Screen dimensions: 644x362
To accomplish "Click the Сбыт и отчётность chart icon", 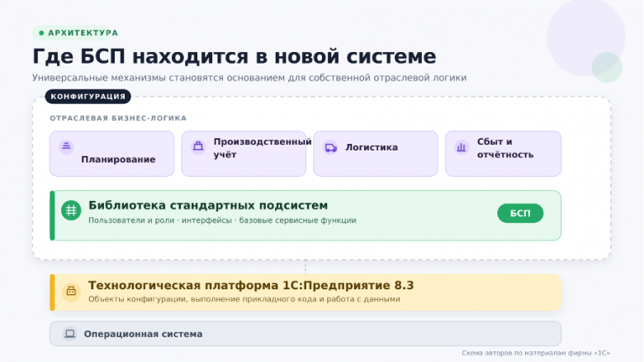I will tap(462, 147).
